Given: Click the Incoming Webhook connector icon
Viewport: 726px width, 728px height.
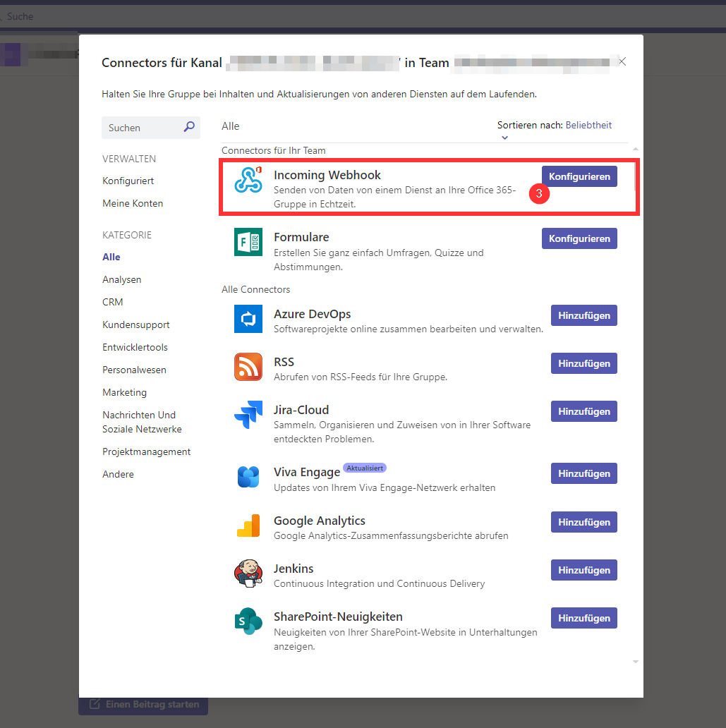Looking at the screenshot, I should click(x=248, y=180).
